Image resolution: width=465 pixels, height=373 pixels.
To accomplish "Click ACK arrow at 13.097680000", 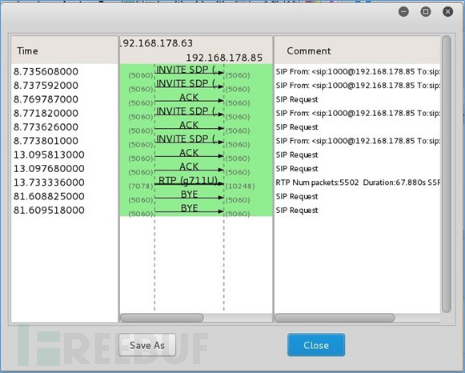I will coord(189,167).
